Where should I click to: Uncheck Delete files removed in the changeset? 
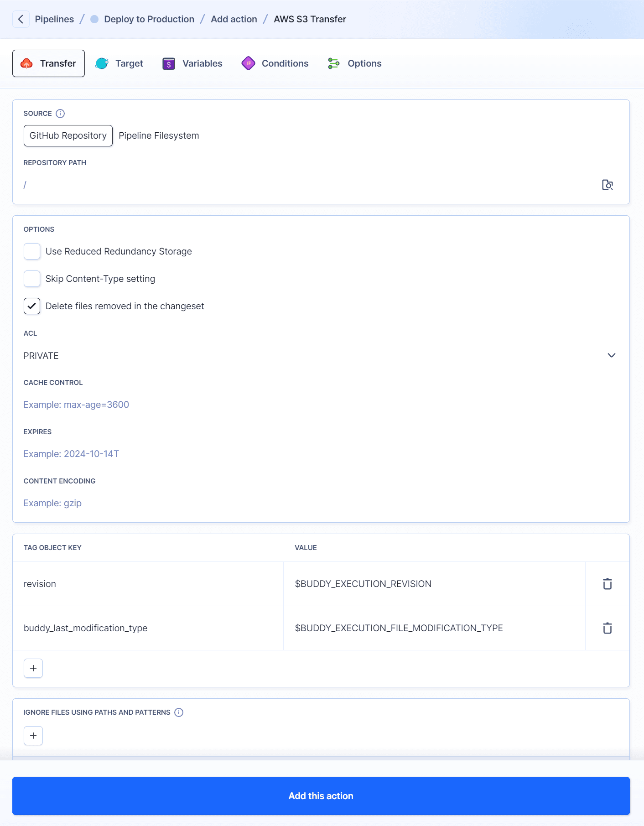(x=31, y=306)
